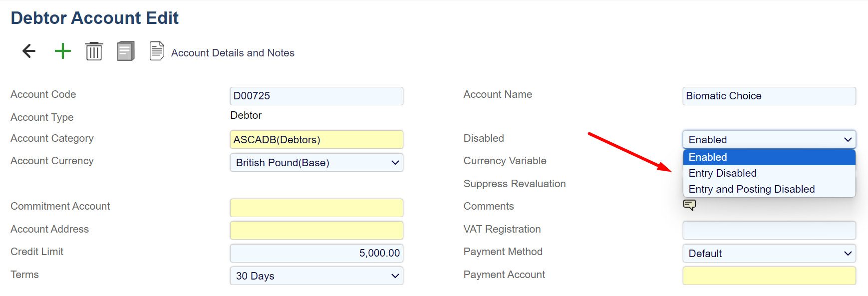Click the Credit Limit field
Screen dimensions: 868x296
tap(316, 253)
